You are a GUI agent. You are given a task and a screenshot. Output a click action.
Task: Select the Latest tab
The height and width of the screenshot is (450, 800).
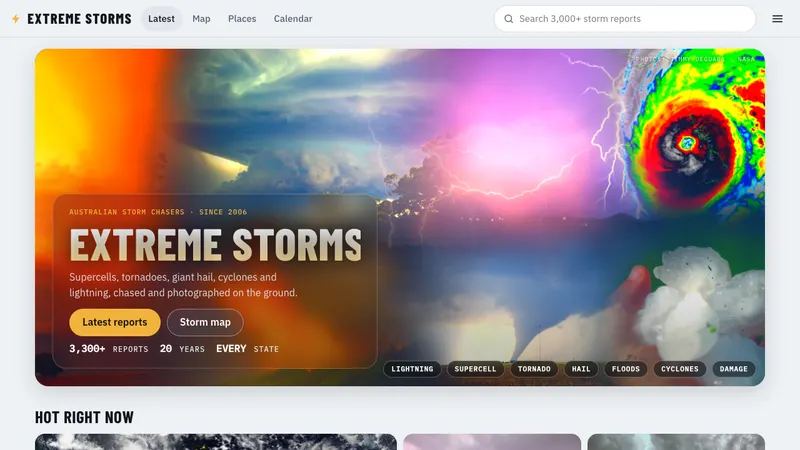tap(161, 19)
